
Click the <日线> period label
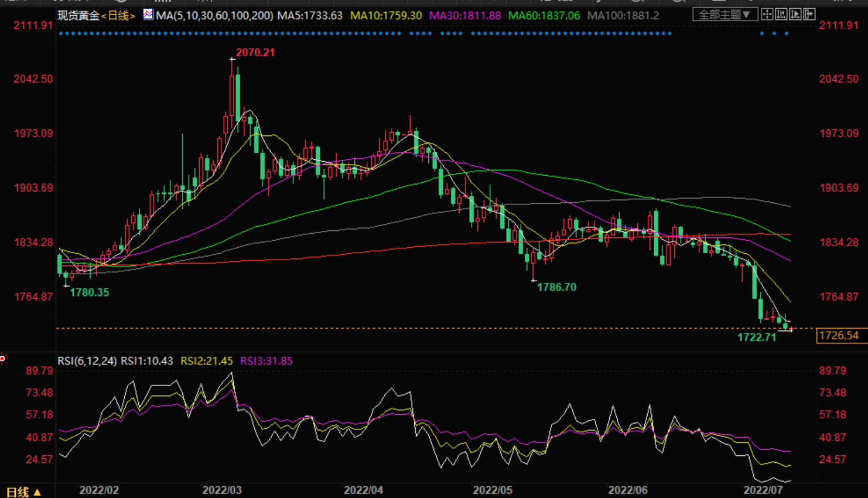pos(118,15)
